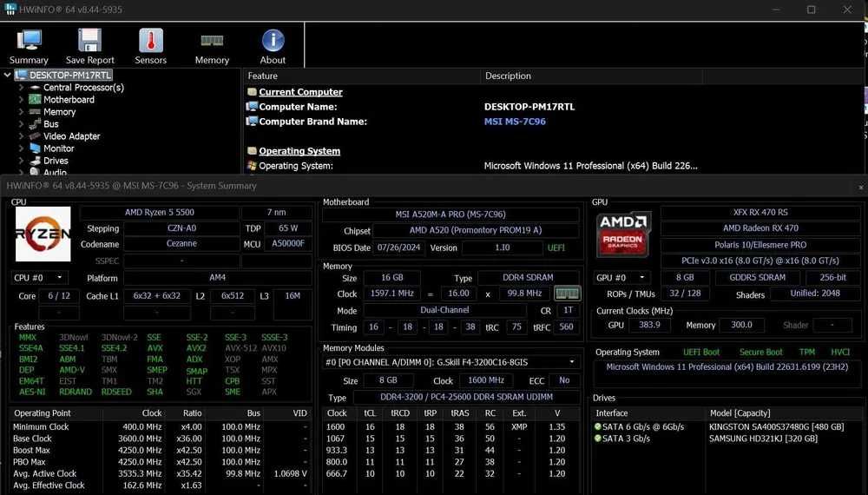Open the GPU #0 selector dropdown

click(x=621, y=277)
